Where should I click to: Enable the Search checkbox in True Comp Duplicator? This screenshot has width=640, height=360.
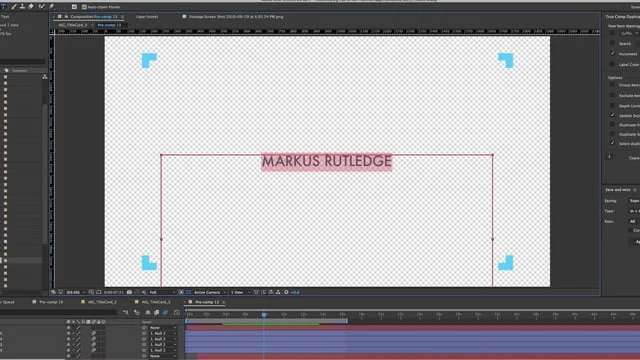612,43
